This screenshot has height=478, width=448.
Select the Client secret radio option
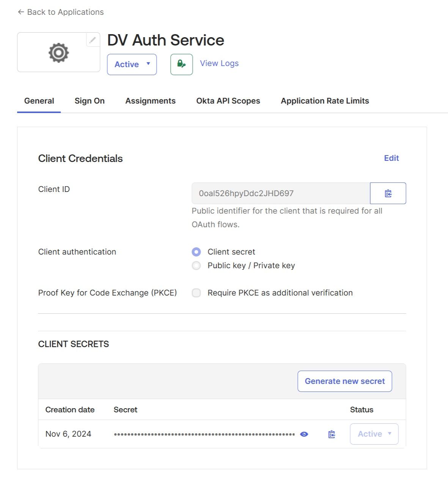[196, 252]
